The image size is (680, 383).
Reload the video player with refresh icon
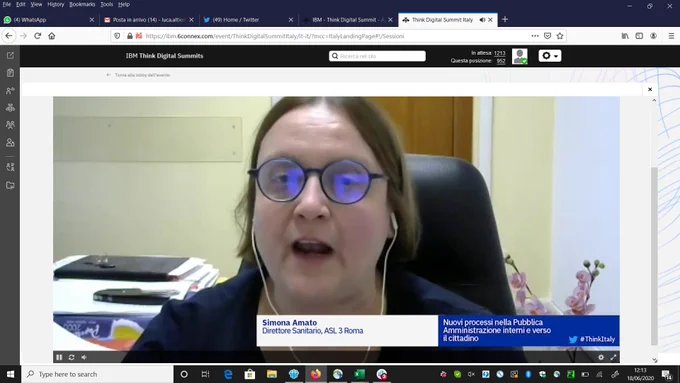tap(72, 357)
